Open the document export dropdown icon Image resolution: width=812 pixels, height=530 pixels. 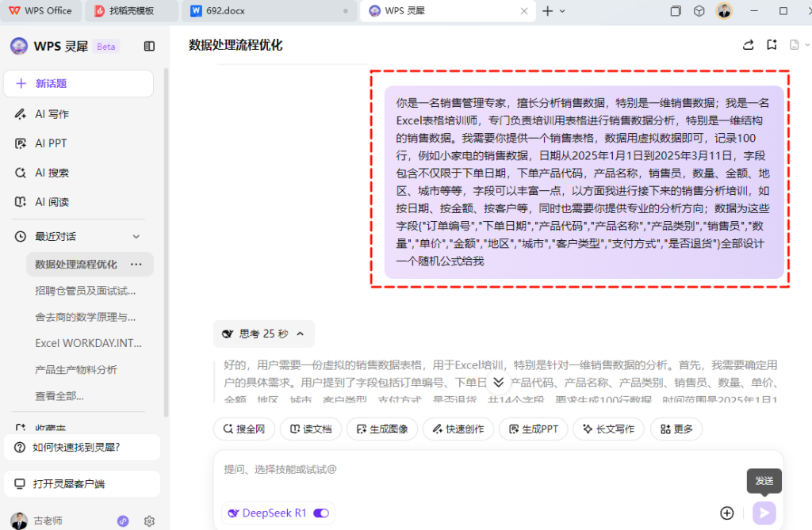click(799, 45)
